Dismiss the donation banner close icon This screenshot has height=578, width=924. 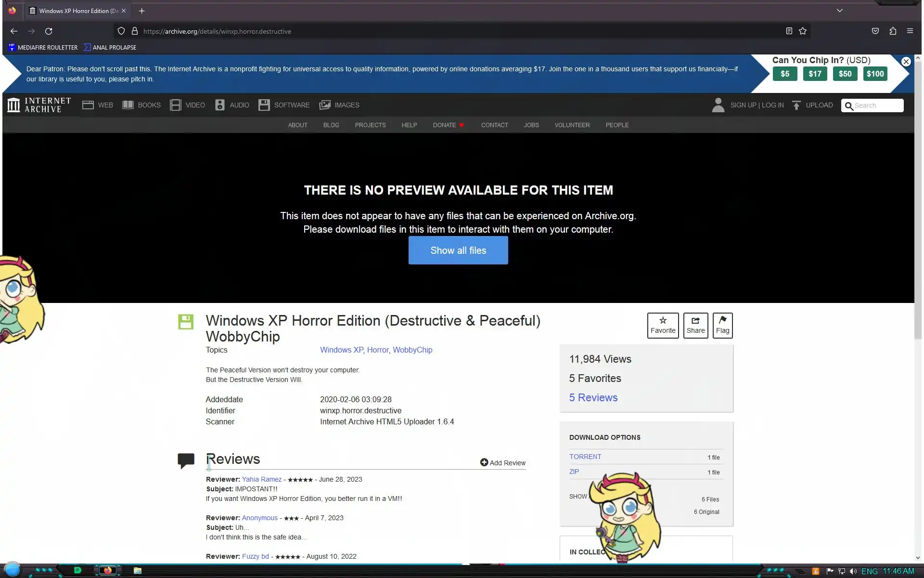click(x=906, y=62)
